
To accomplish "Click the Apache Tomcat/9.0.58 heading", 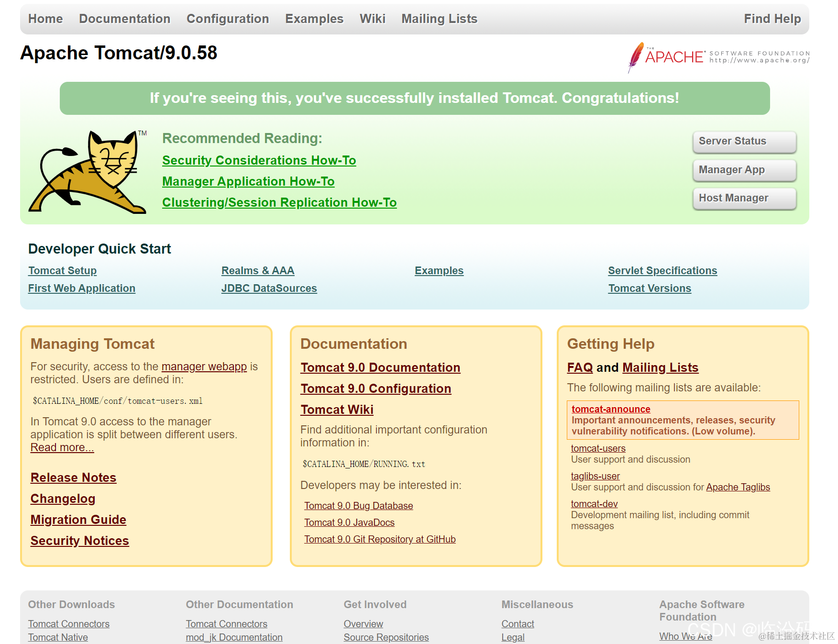I will tap(119, 53).
